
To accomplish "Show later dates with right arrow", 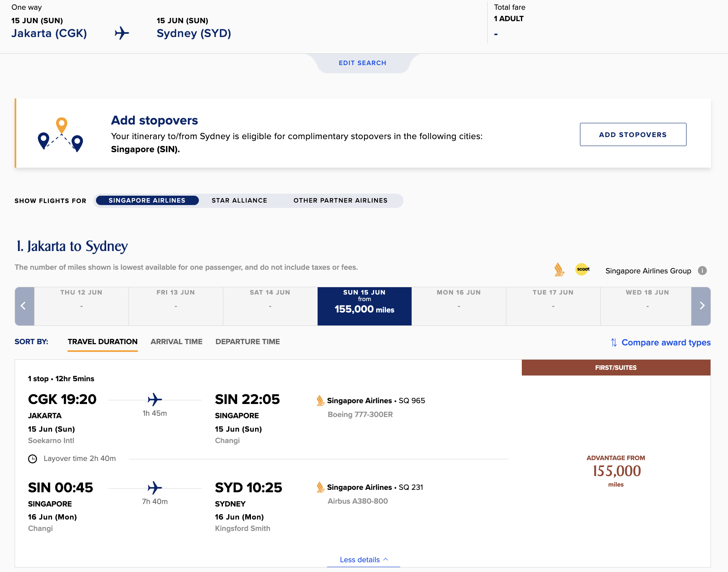I will point(702,306).
